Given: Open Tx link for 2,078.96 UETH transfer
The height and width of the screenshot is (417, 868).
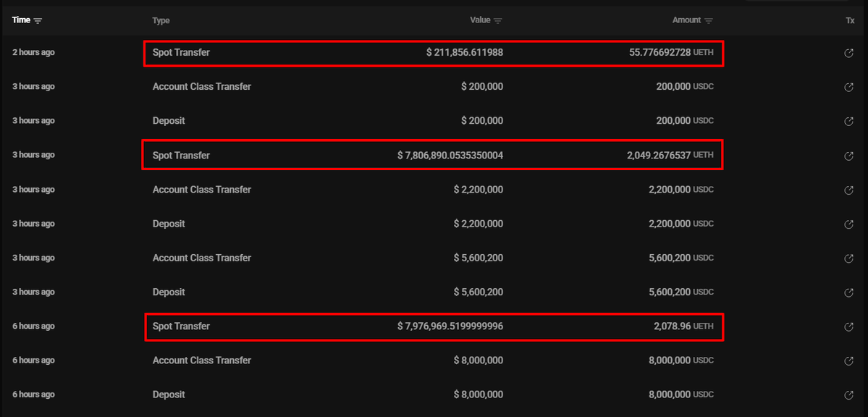Looking at the screenshot, I should click(x=849, y=327).
